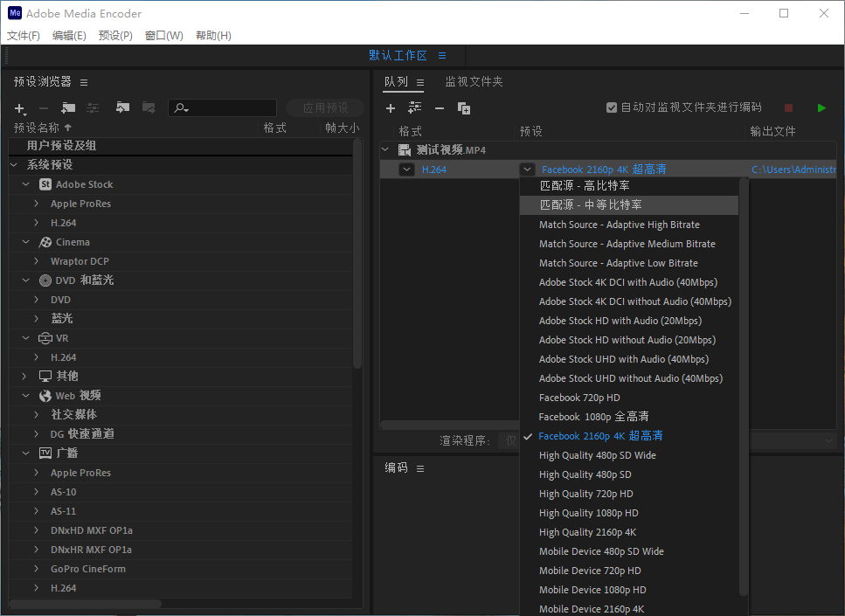Choose Match Source - Adaptive High Bitrate

click(629, 225)
